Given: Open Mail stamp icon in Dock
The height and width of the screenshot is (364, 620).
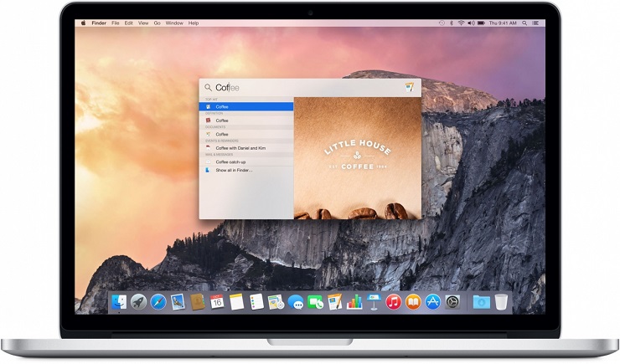Looking at the screenshot, I should click(178, 303).
